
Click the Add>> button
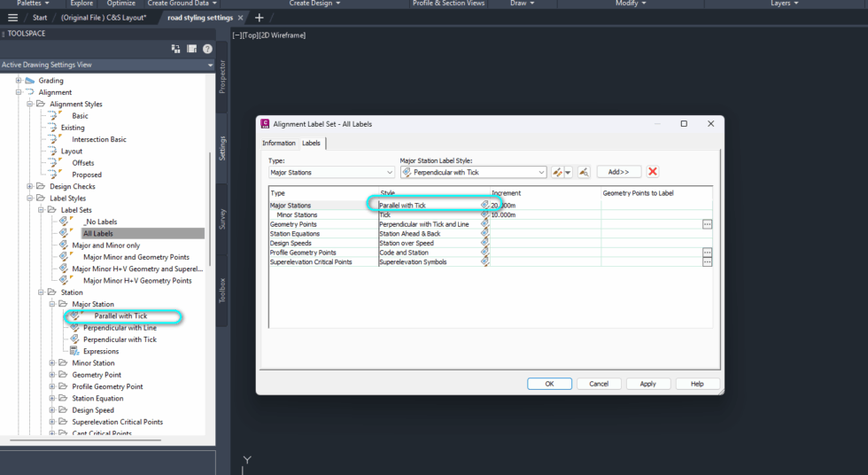pos(618,172)
